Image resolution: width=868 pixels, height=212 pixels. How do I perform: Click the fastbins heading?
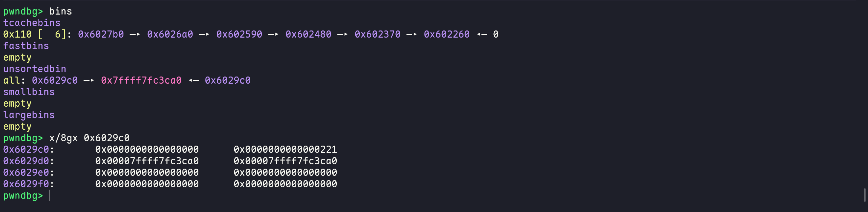pos(26,46)
